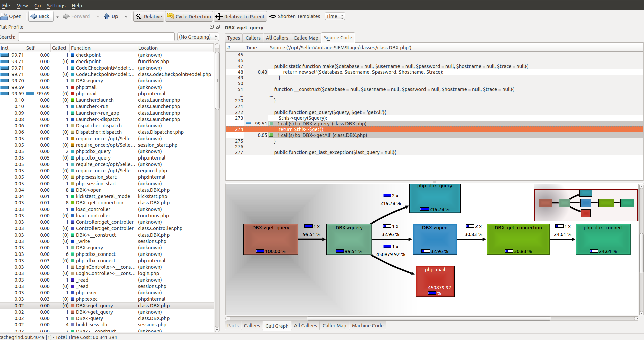Viewport: 644px width, 340px height.
Task: Open the Time event type dropdown
Action: pyautogui.click(x=335, y=16)
